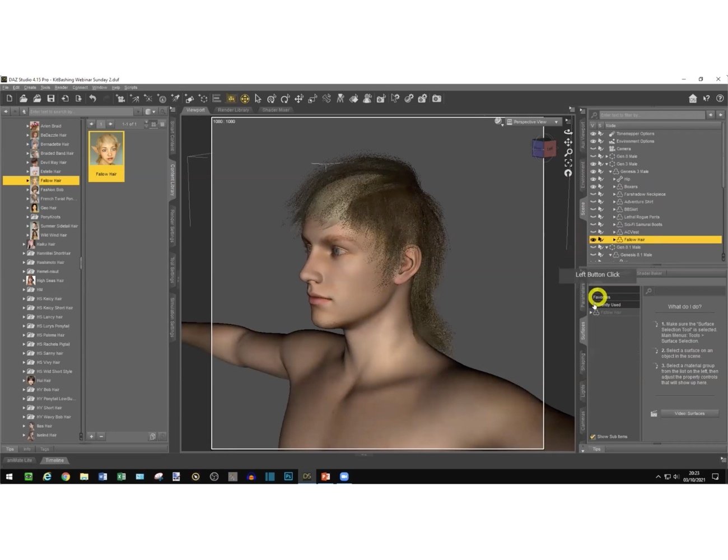Expand the Sci-Fi Samurai Boots node

614,225
